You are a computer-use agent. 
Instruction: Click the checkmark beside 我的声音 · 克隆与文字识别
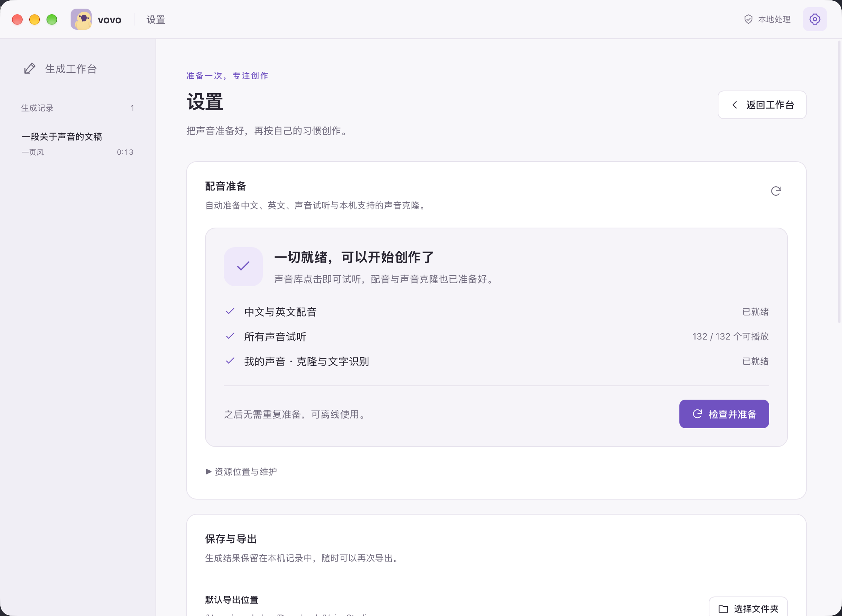230,361
